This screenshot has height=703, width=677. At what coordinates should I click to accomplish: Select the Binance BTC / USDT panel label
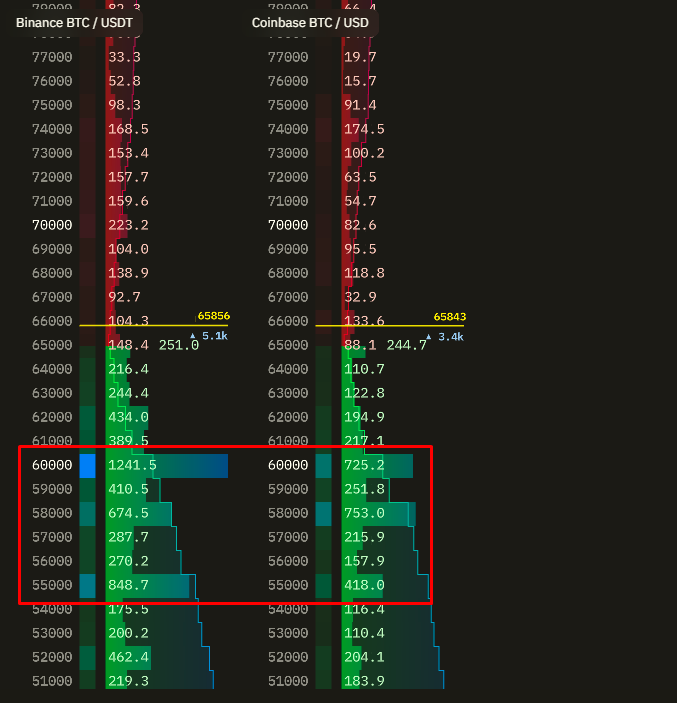pos(74,23)
